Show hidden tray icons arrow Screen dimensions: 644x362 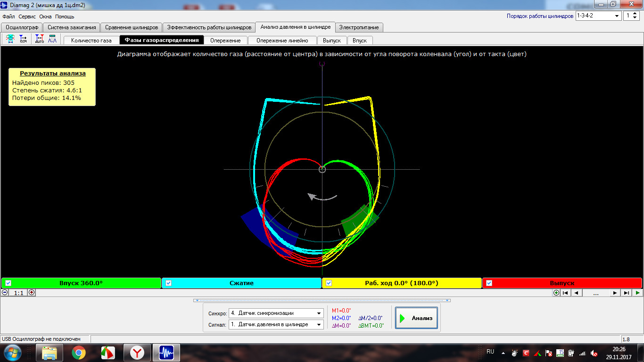(x=503, y=353)
